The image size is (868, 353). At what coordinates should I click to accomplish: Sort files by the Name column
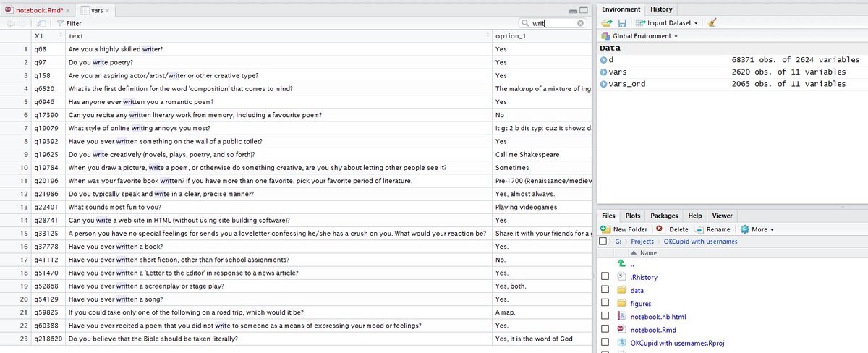648,253
